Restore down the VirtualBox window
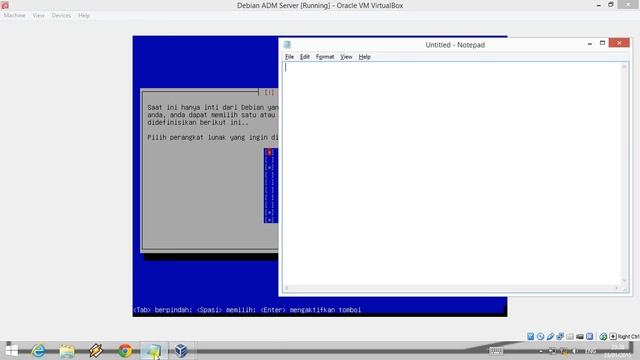Viewport: 640px width, 360px height. pos(611,5)
